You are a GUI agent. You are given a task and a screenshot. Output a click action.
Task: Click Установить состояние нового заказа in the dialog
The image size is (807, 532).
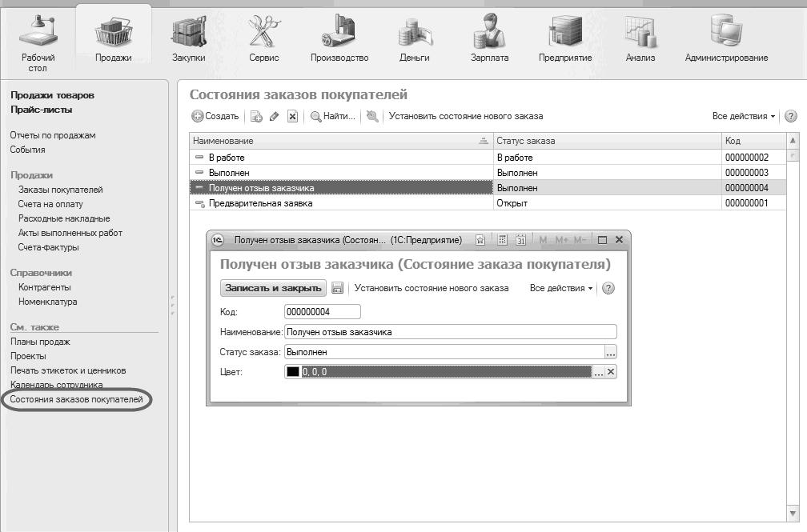(x=432, y=288)
